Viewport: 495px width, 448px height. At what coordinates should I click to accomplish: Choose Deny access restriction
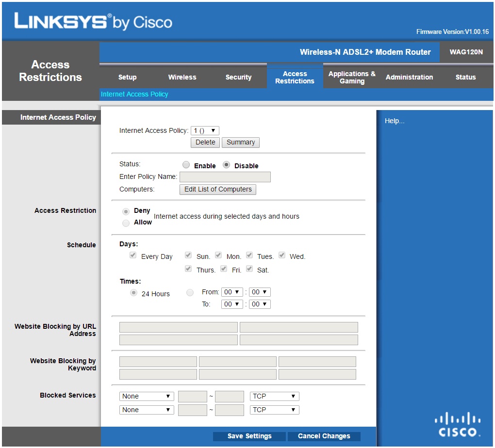coord(126,211)
